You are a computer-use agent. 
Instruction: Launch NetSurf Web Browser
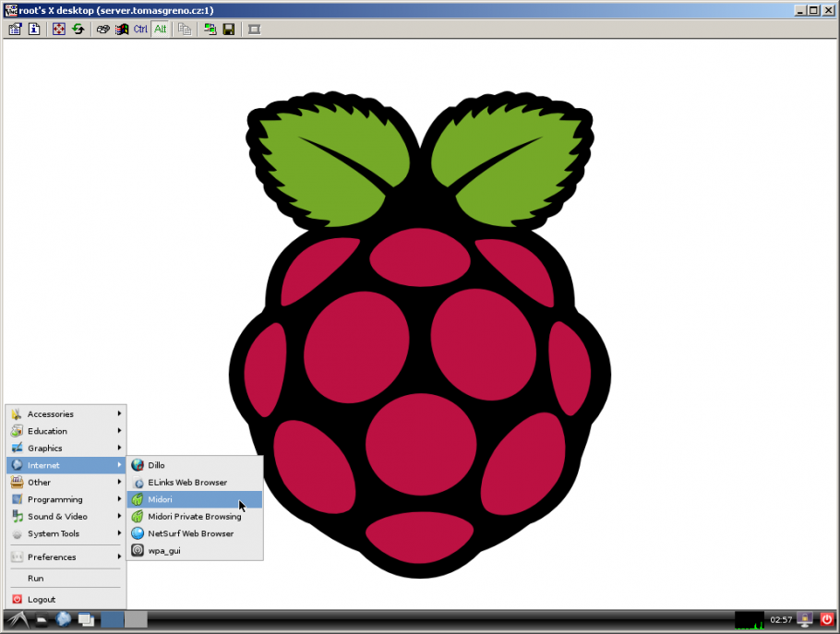coord(195,533)
